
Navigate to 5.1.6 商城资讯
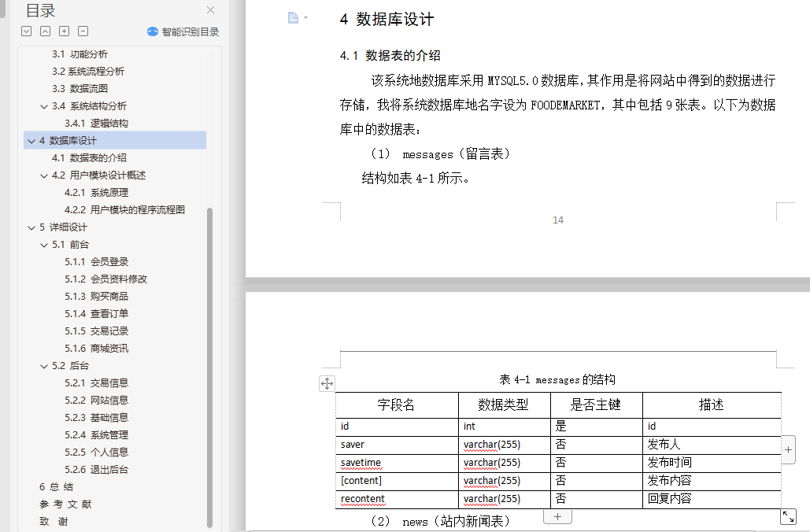coord(96,348)
